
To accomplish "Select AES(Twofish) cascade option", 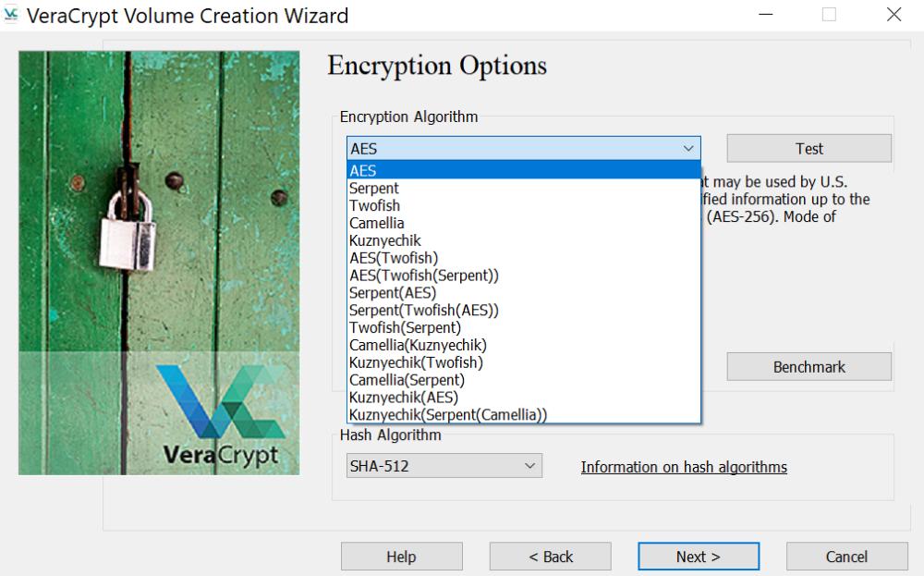I will [524, 258].
